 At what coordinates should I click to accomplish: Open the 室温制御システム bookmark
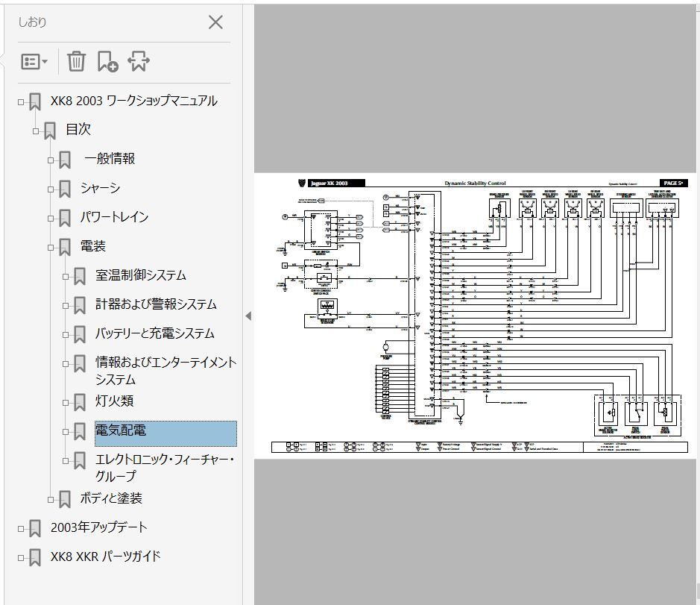141,275
